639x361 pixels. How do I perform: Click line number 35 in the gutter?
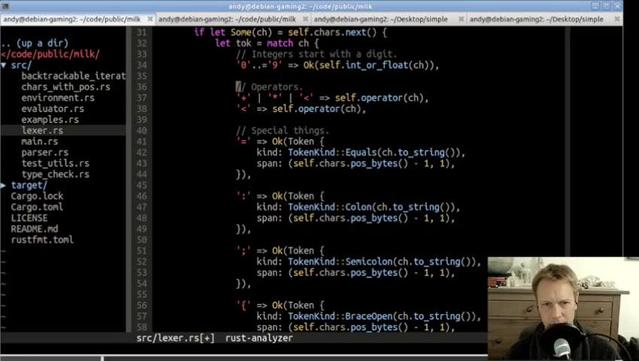141,76
